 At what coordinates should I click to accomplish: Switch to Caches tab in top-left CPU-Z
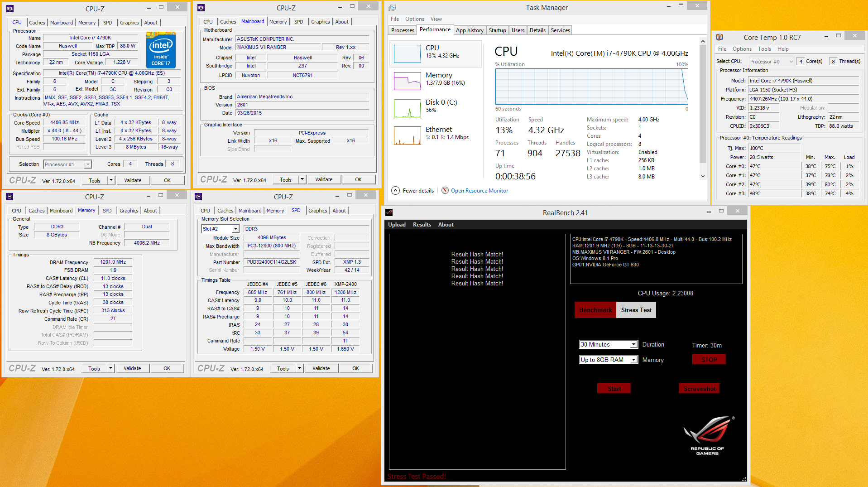37,23
